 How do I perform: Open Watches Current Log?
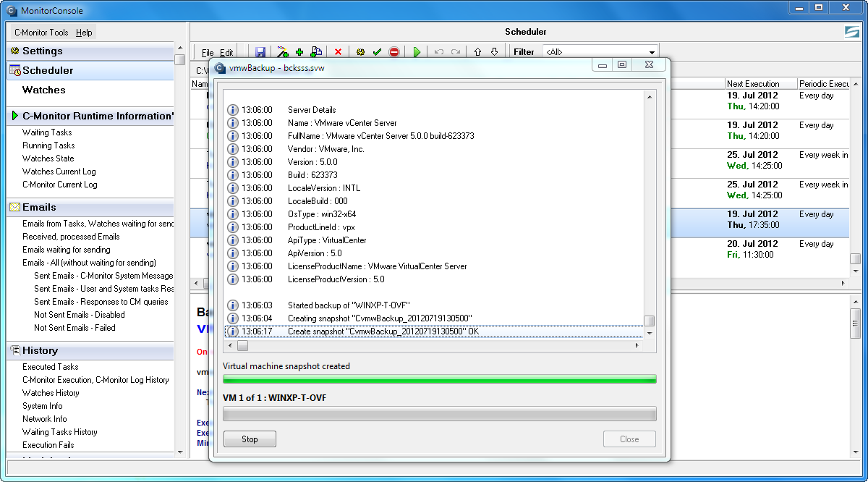[x=59, y=172]
